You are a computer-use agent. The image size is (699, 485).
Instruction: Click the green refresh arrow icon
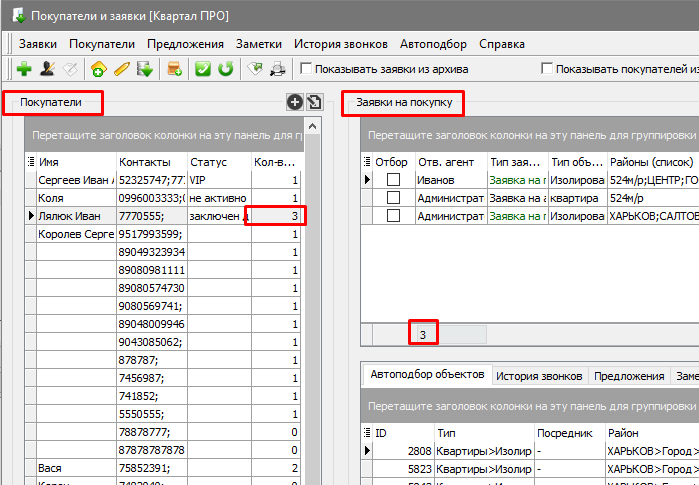tap(226, 69)
